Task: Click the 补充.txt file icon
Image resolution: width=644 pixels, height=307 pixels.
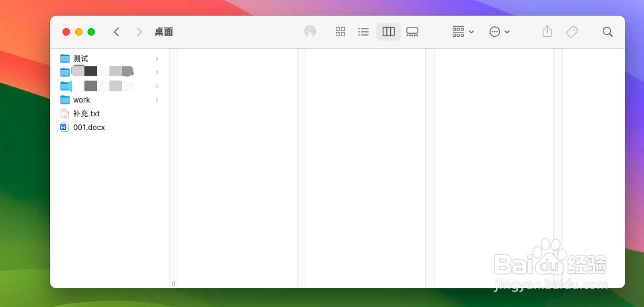Action: (x=64, y=113)
